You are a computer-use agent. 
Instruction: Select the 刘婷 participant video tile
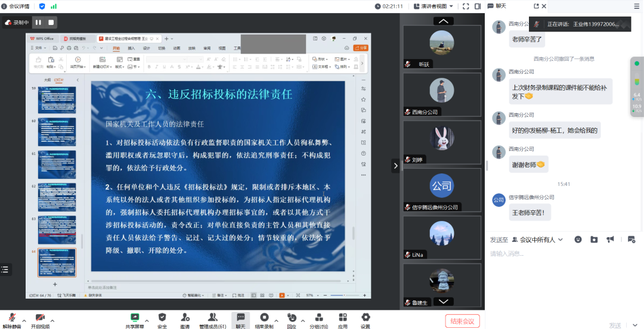pyautogui.click(x=442, y=142)
